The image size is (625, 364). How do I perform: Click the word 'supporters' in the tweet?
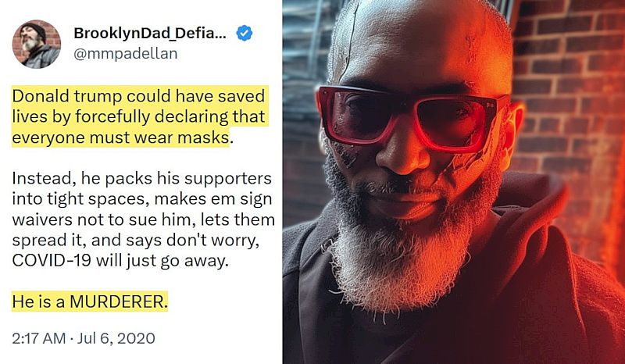[x=227, y=179]
